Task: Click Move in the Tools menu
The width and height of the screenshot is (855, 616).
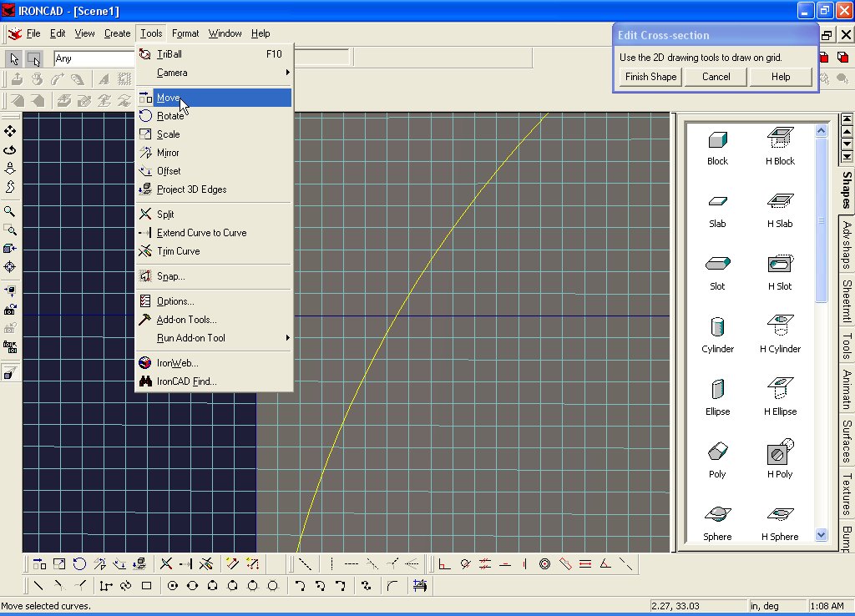Action: (214, 98)
